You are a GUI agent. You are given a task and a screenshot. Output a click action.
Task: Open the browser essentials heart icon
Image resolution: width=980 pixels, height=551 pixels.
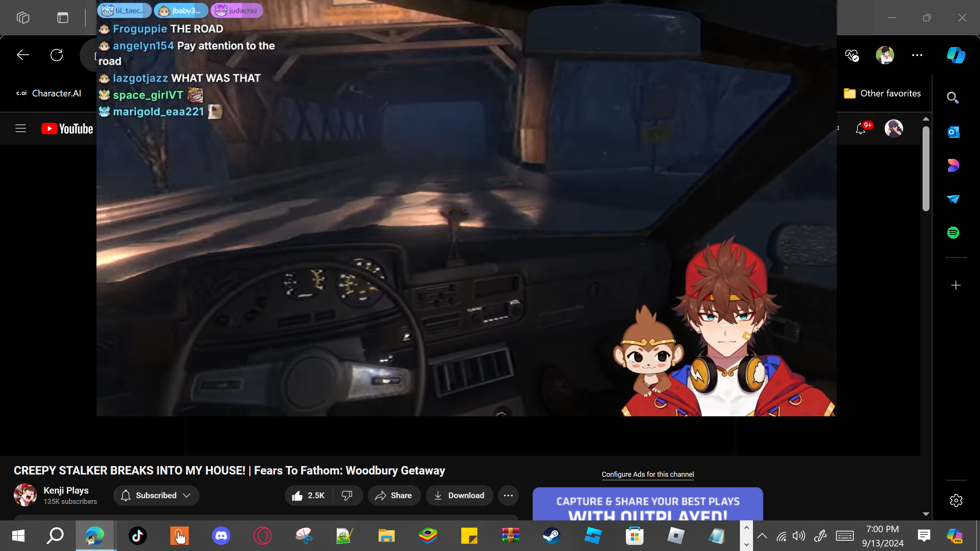(x=852, y=55)
